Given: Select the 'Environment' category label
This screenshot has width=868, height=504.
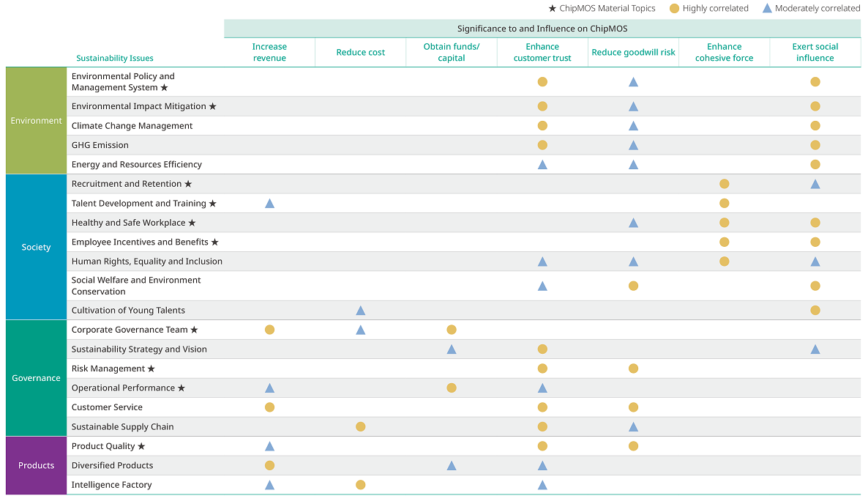Looking at the screenshot, I should (36, 121).
